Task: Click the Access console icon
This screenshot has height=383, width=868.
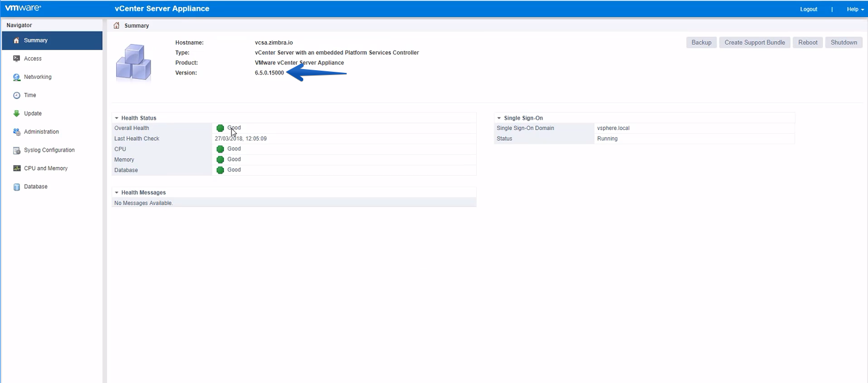Action: [x=16, y=59]
